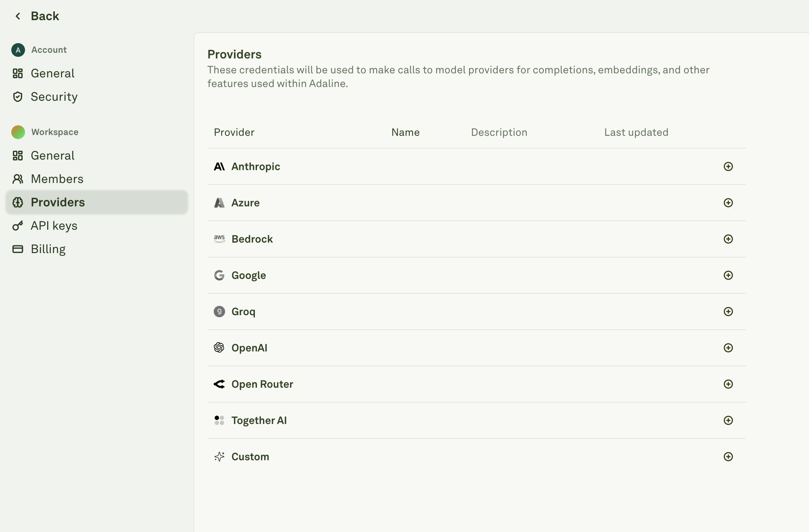The width and height of the screenshot is (809, 532).
Task: Click the sparkle icon beside Custom
Action: click(219, 457)
